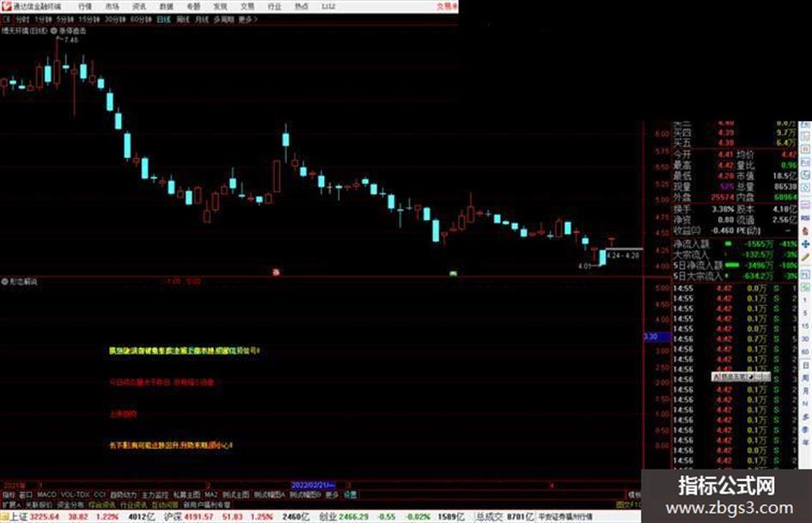The image size is (812, 523).
Task: Select the 主力监控 indicator tab
Action: tap(156, 495)
